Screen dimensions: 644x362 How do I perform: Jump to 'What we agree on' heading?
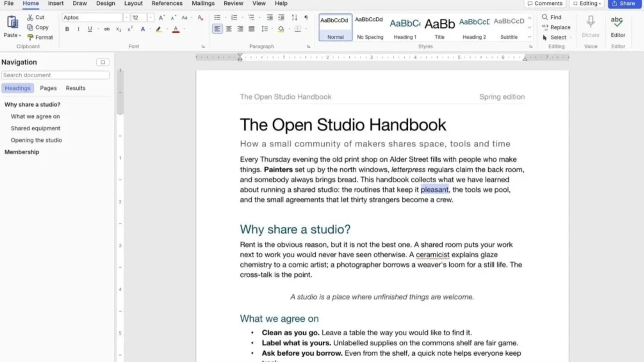pos(35,116)
